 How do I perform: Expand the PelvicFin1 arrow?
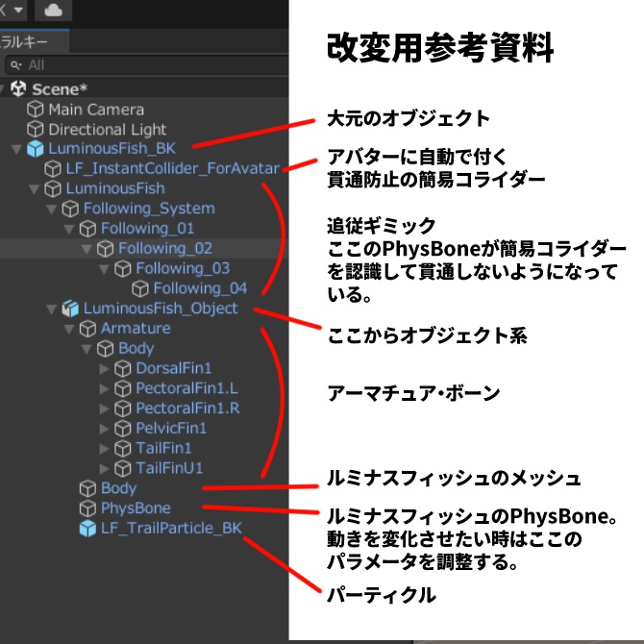(x=105, y=429)
